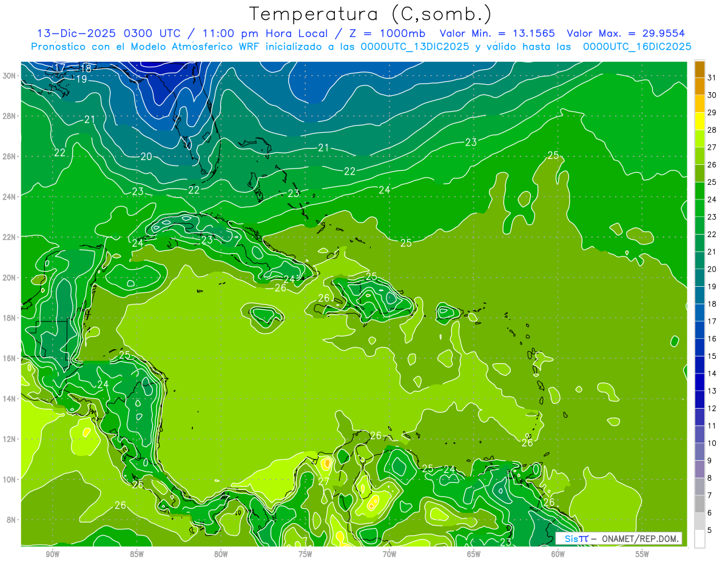
Task: Click the '18' contour label on the map
Action: (86, 69)
